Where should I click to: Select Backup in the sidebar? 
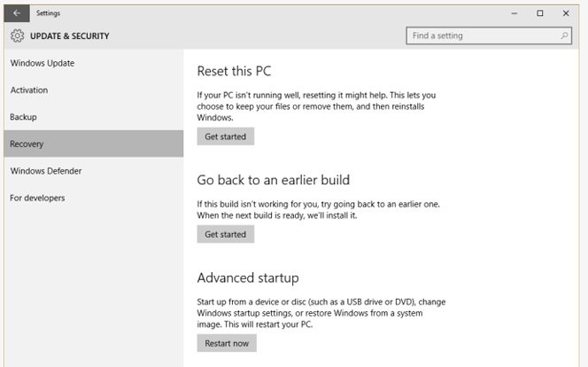(x=94, y=117)
